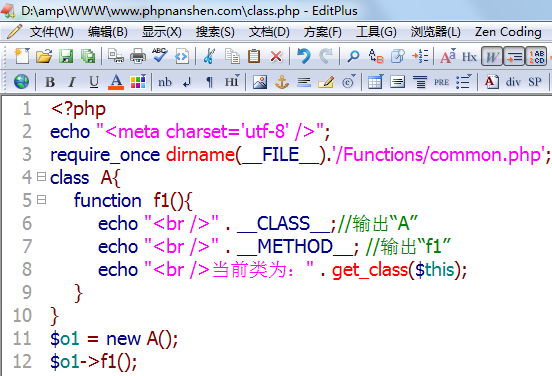Viewport: 552px width, 376px height.
Task: Click the nb non-breaking space button
Action: tap(164, 82)
